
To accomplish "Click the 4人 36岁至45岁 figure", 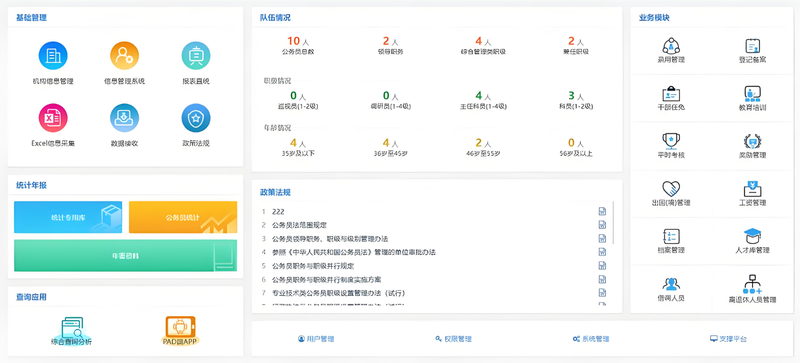I will pos(390,143).
